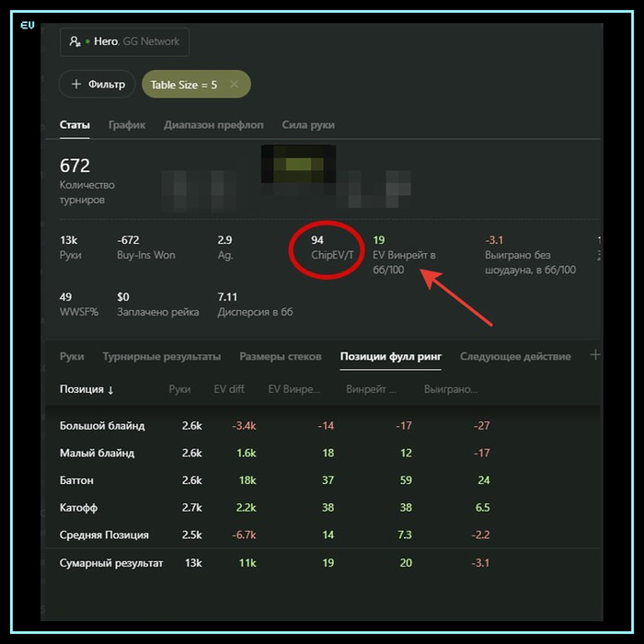Select the Малый блайнд row

tap(322, 453)
